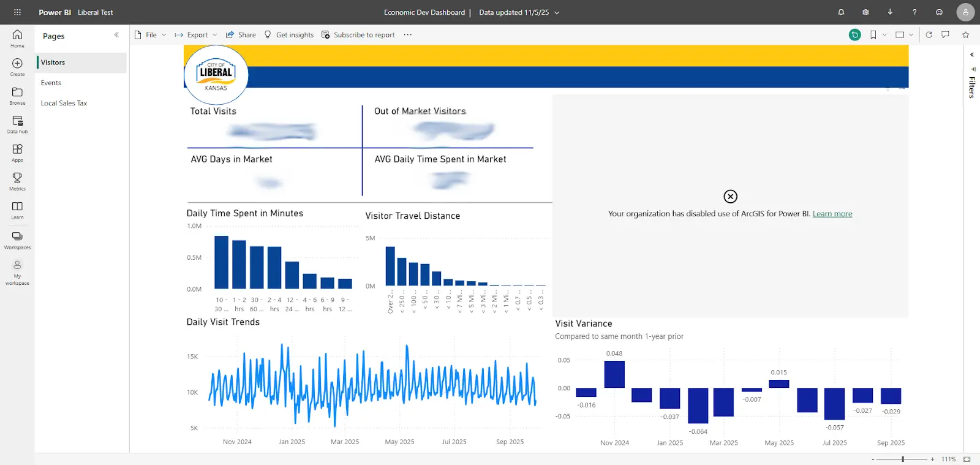Open the Create section in the sidebar

point(17,67)
